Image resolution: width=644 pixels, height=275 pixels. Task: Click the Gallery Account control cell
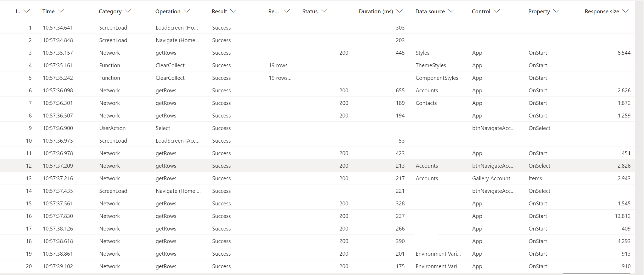coord(491,178)
